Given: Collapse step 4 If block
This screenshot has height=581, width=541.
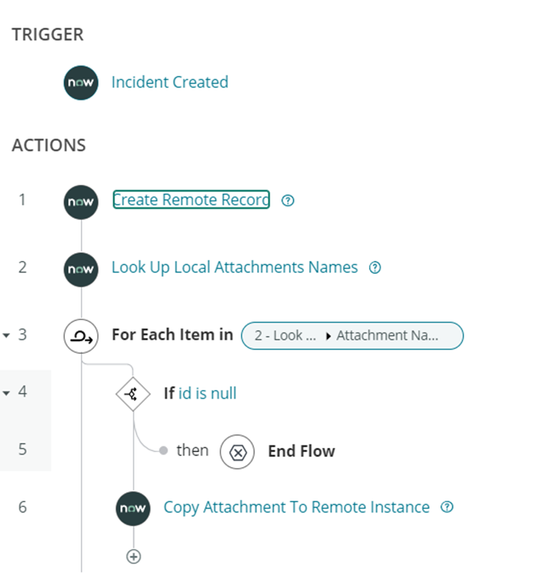Looking at the screenshot, I should 6,393.
